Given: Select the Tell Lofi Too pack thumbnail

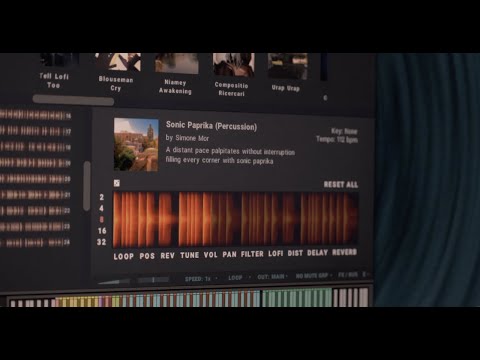Looking at the screenshot, I should 58,60.
